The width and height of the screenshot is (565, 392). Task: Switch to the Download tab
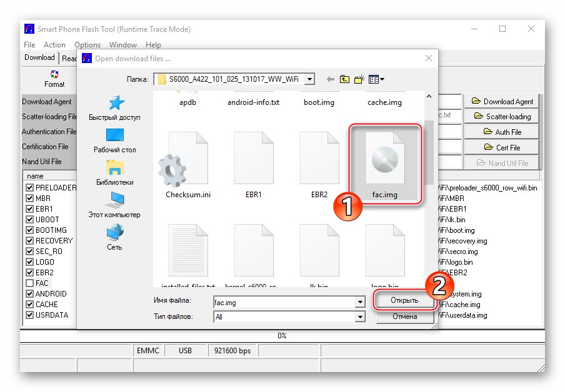[39, 57]
